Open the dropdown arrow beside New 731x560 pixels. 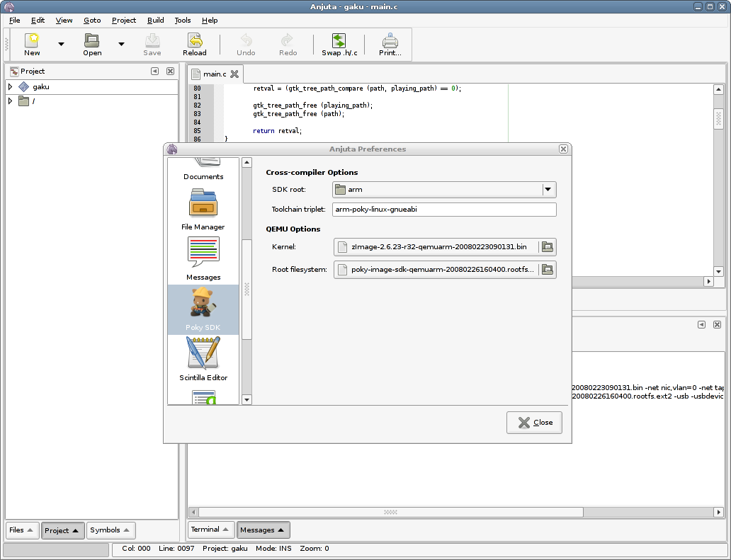[x=61, y=44]
